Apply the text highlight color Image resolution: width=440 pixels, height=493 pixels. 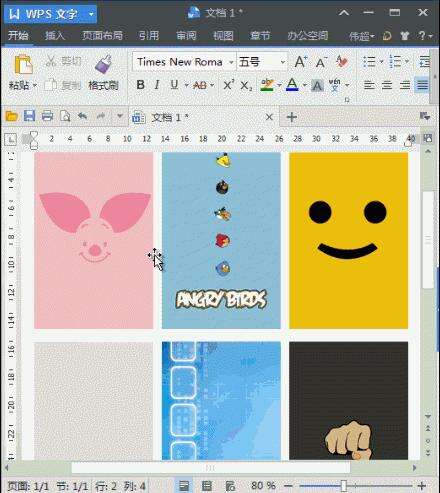tap(267, 85)
